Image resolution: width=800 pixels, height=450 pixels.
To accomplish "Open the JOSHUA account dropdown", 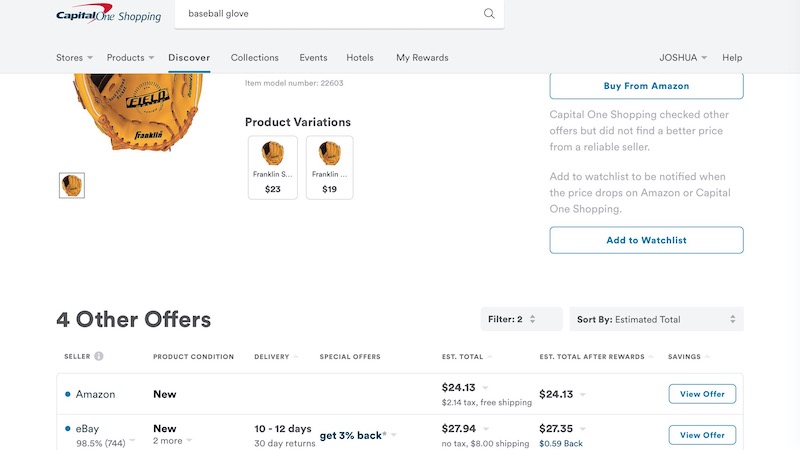I will pyautogui.click(x=683, y=58).
